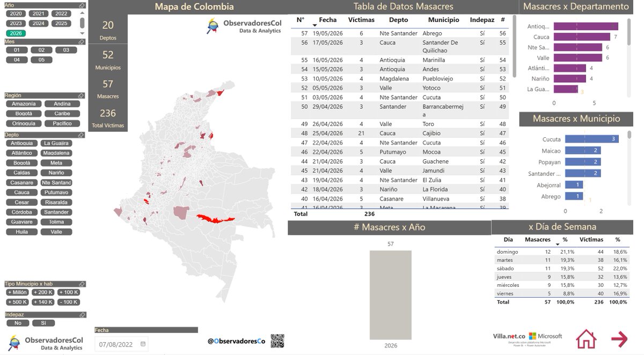Filter region Orinoquía
644x355 pixels.
click(x=24, y=123)
